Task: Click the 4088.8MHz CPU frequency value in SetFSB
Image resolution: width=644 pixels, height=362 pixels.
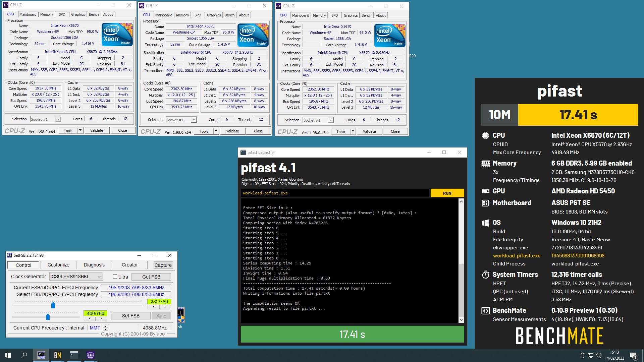Action: (155, 328)
